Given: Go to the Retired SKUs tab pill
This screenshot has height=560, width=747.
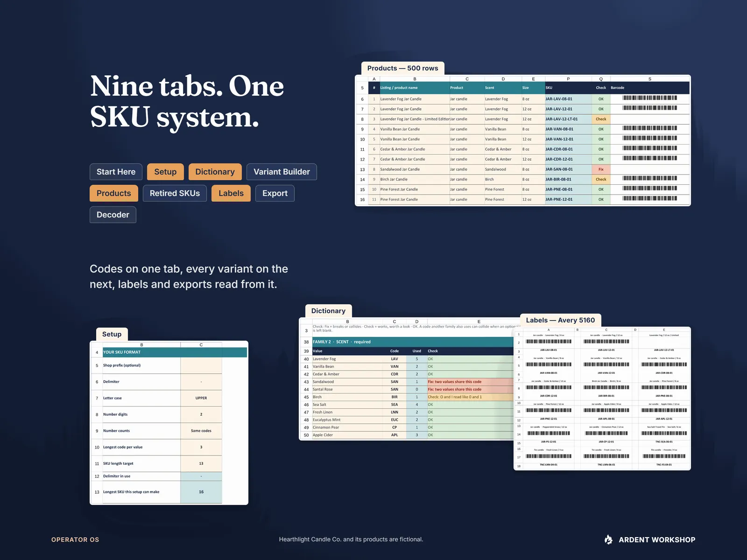Looking at the screenshot, I should coord(175,193).
